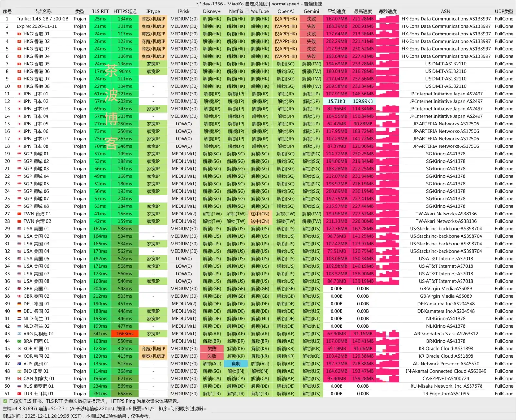
Task: Click the UK flag beside GBR 英国 01
Action: coord(19,289)
